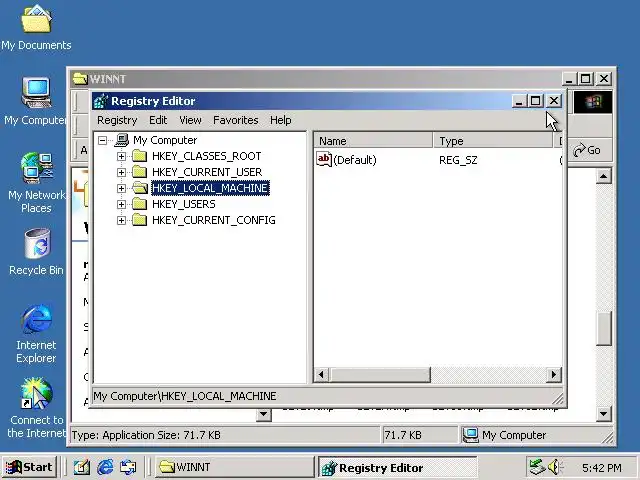Viewport: 640px width, 480px height.
Task: Open the Edit menu
Action: point(158,120)
